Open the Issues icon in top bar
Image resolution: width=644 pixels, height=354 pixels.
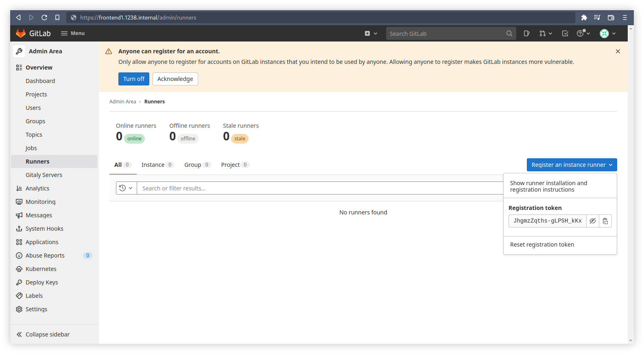pos(526,33)
